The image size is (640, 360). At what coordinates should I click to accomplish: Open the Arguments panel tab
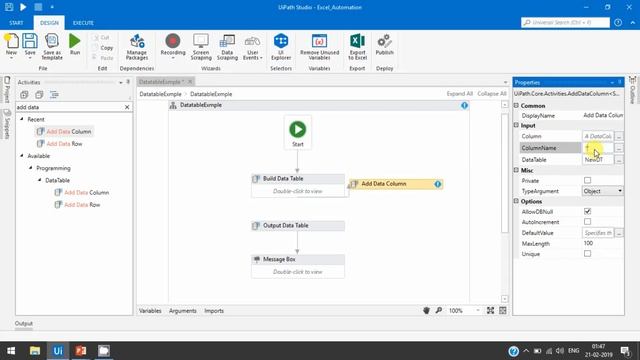click(x=182, y=311)
